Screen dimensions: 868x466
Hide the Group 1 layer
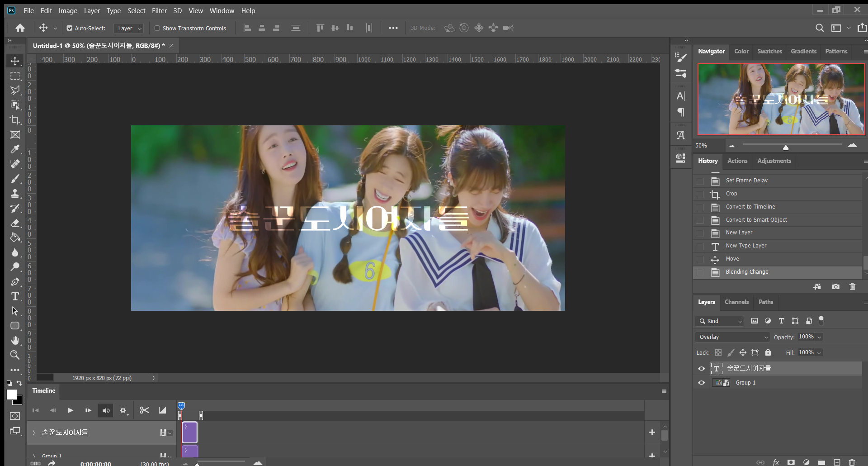(x=701, y=383)
